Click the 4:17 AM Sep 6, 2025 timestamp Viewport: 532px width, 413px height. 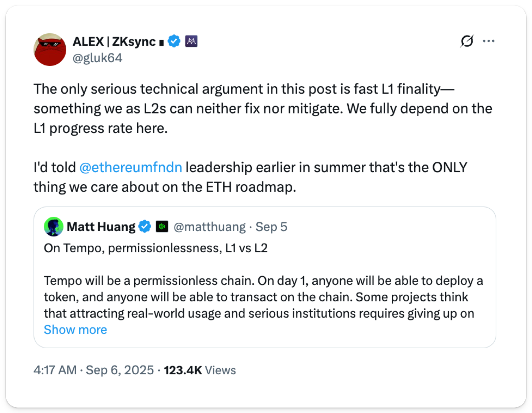pos(93,370)
